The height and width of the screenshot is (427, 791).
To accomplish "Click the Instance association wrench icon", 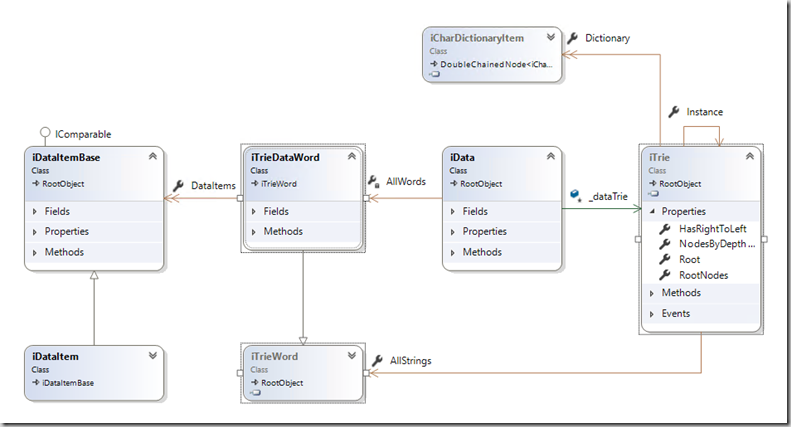I will pos(673,112).
